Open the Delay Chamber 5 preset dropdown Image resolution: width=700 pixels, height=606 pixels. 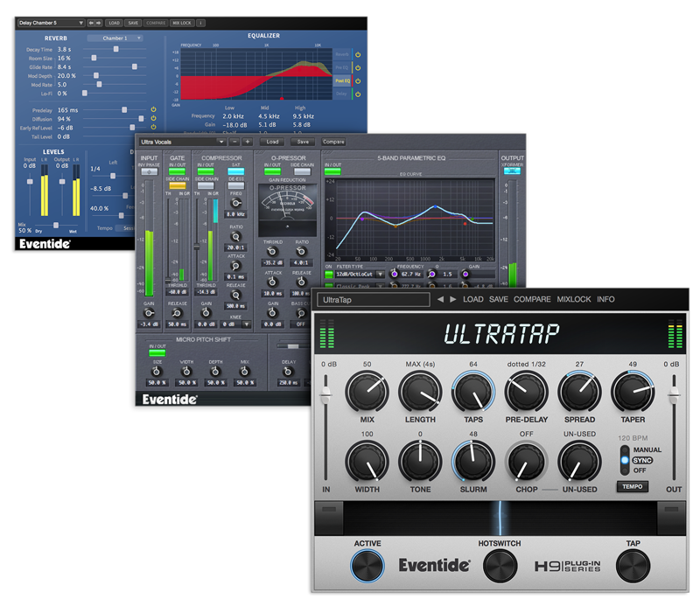51,21
